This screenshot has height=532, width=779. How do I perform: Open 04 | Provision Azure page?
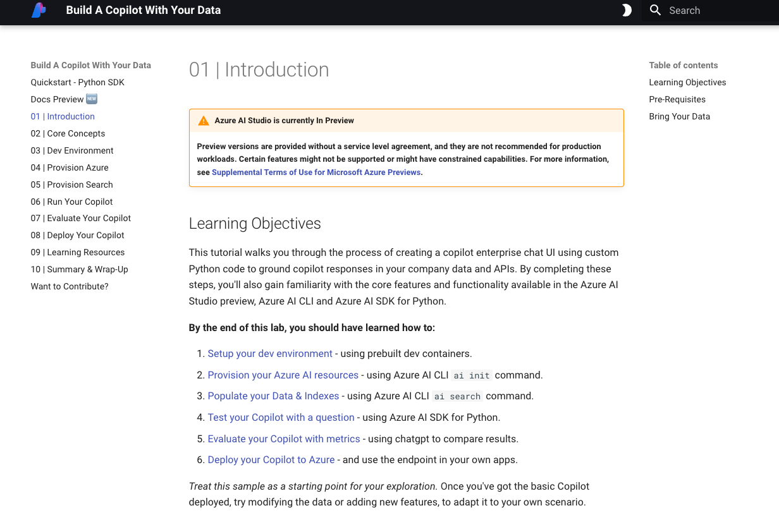pos(70,167)
